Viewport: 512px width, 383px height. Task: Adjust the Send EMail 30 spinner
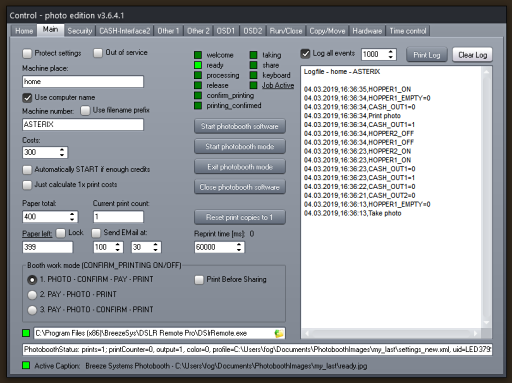coord(155,247)
